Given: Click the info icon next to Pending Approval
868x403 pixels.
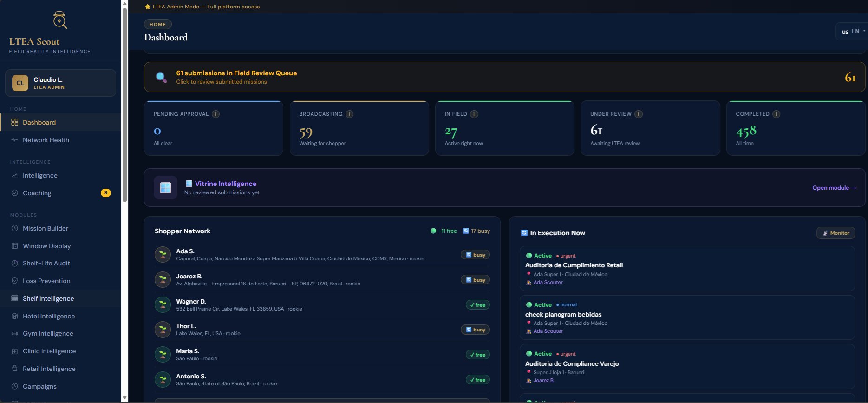Looking at the screenshot, I should pyautogui.click(x=215, y=114).
